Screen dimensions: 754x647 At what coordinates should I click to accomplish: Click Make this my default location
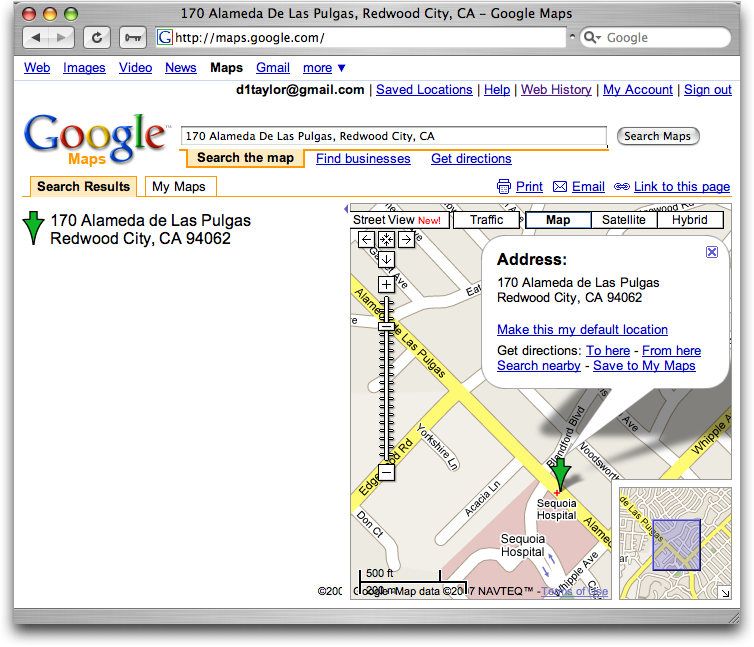[x=582, y=330]
